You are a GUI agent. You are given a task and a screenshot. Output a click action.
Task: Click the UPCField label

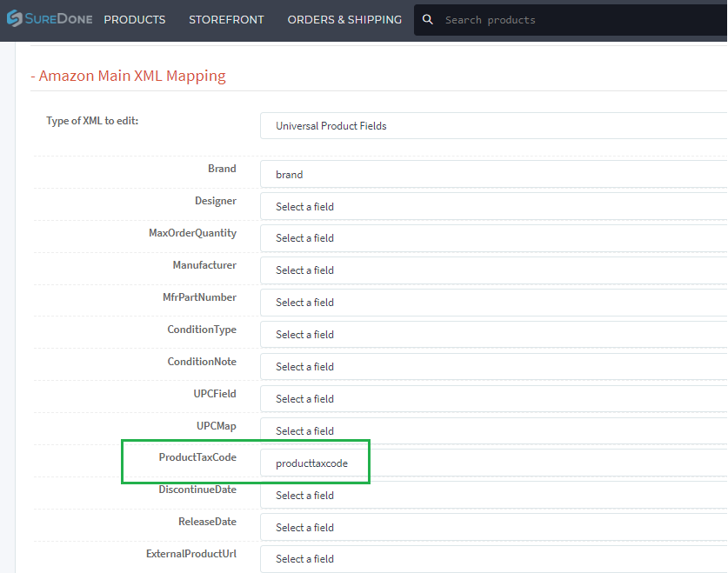(x=215, y=393)
